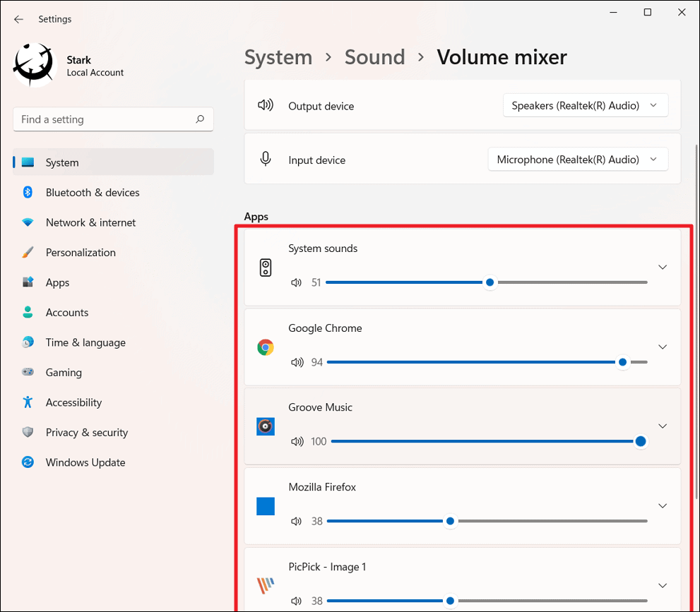Click the System sounds speaker icon

266,267
